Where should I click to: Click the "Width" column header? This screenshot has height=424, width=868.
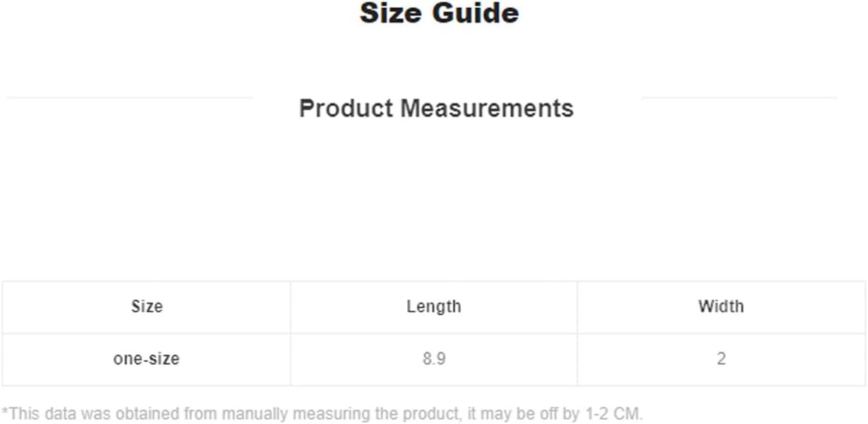pyautogui.click(x=721, y=307)
